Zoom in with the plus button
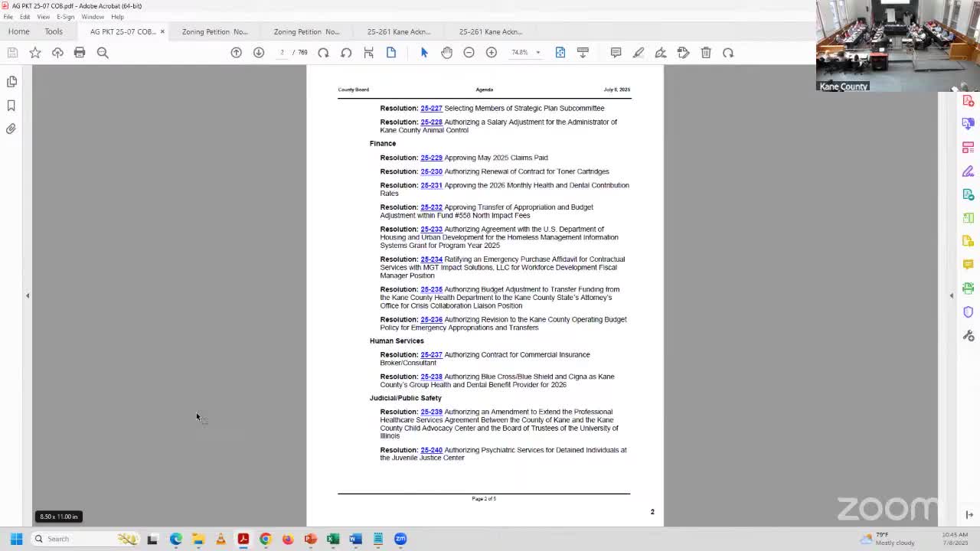Viewport: 980px width, 551px height. [x=492, y=52]
